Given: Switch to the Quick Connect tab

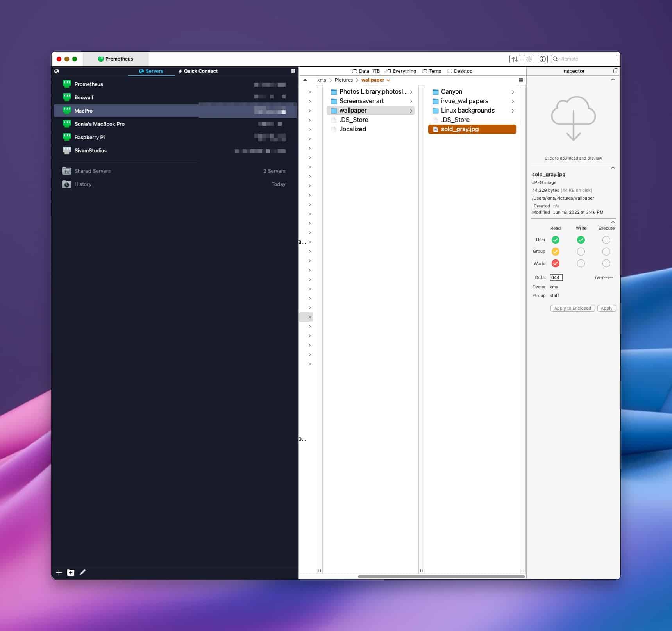Looking at the screenshot, I should click(x=198, y=71).
